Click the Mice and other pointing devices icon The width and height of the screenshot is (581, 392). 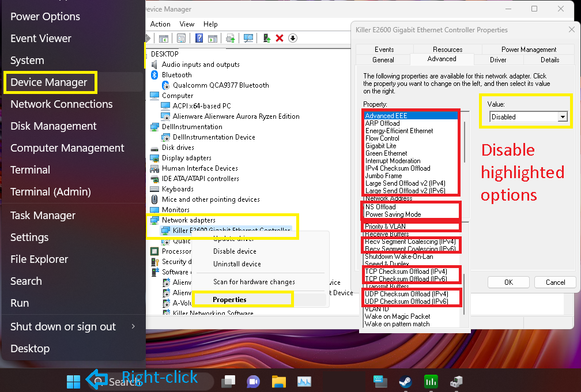(154, 199)
